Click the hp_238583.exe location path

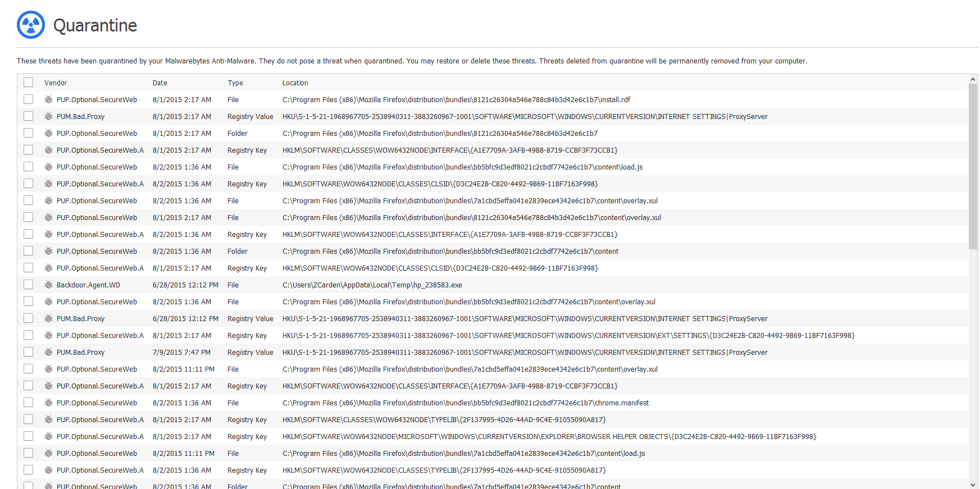click(372, 285)
